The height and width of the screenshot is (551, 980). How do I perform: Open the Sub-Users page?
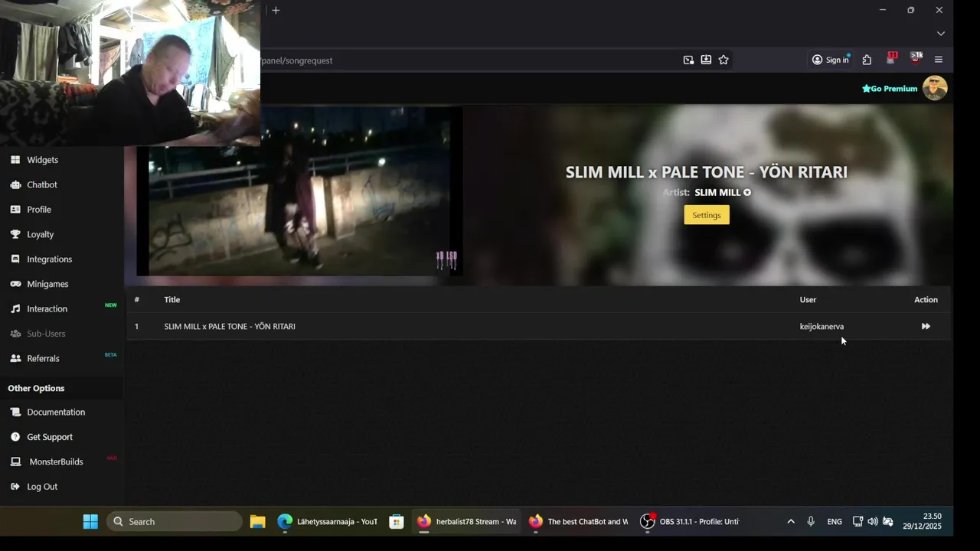pos(46,334)
